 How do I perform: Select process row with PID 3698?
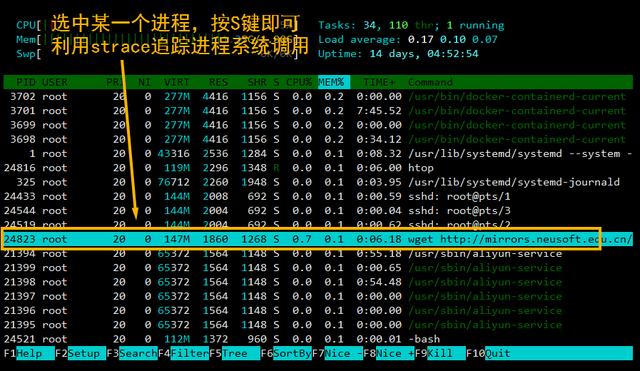pos(318,140)
